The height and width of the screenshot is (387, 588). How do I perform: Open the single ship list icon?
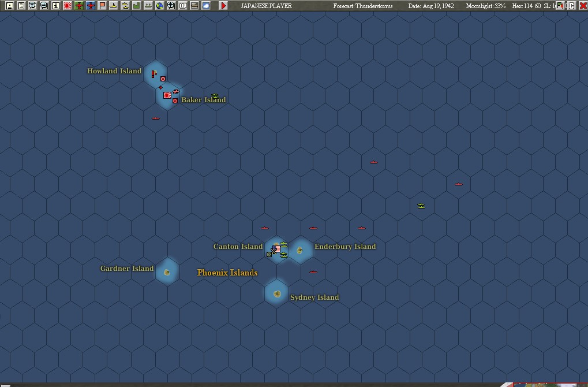(x=113, y=6)
